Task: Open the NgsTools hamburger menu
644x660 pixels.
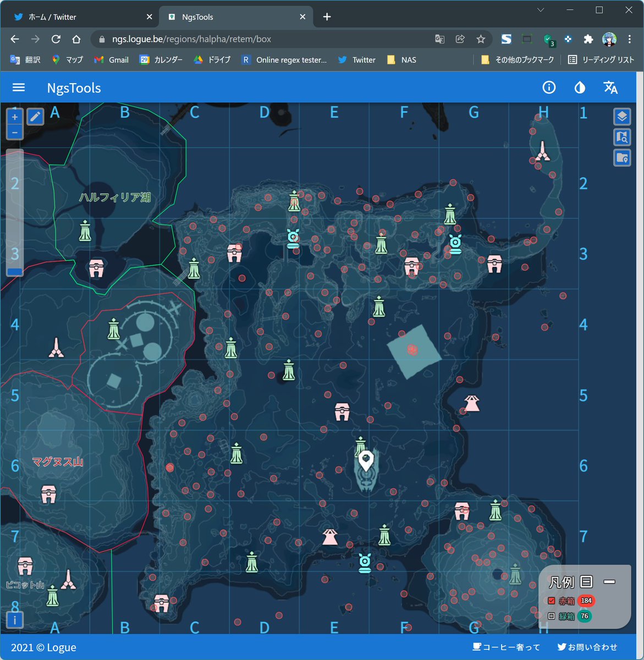Action: (19, 87)
